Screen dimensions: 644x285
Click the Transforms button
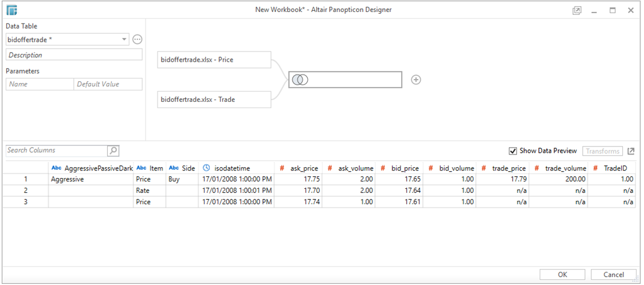(x=603, y=151)
